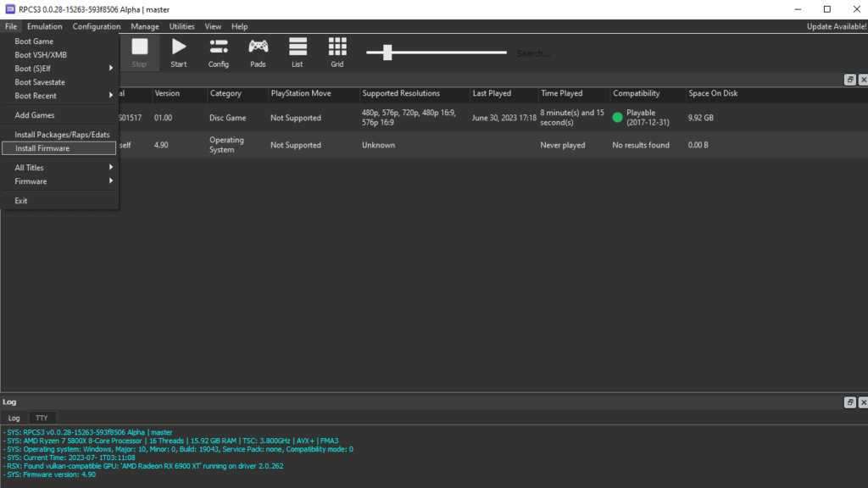Screen dimensions: 868x488
Task: Click version 01.00 cell
Action: (x=164, y=118)
